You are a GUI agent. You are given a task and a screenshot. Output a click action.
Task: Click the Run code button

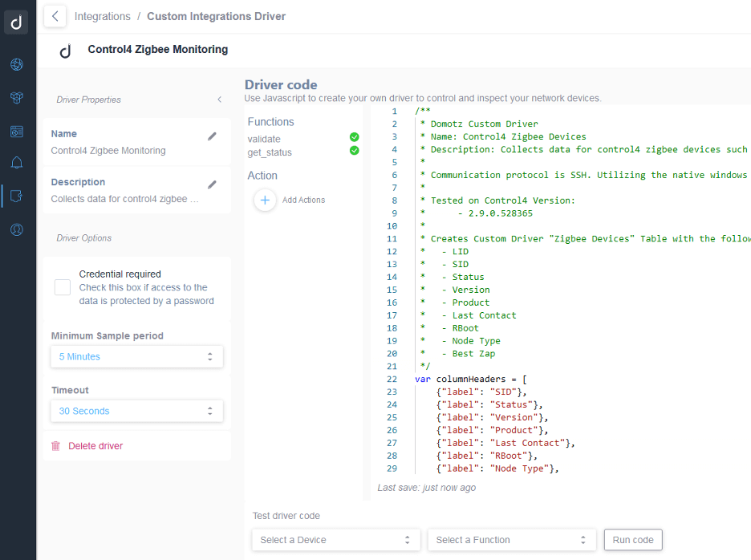click(633, 540)
